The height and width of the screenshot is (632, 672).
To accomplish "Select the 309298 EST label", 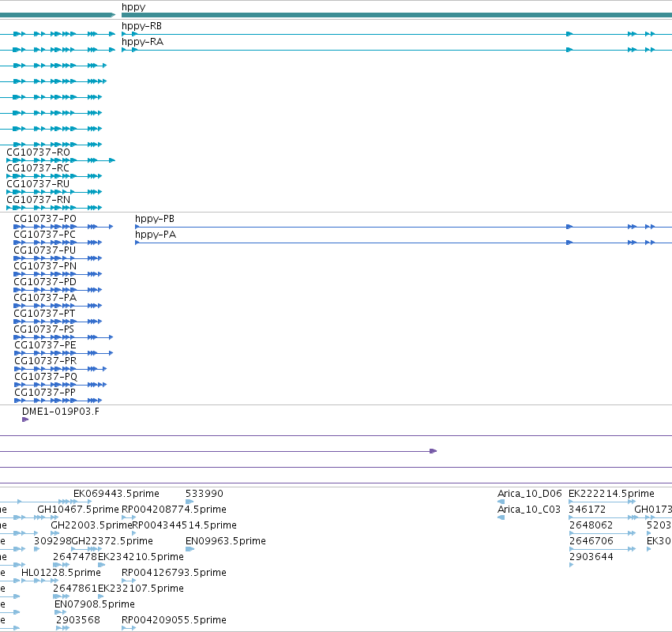I will [52, 541].
